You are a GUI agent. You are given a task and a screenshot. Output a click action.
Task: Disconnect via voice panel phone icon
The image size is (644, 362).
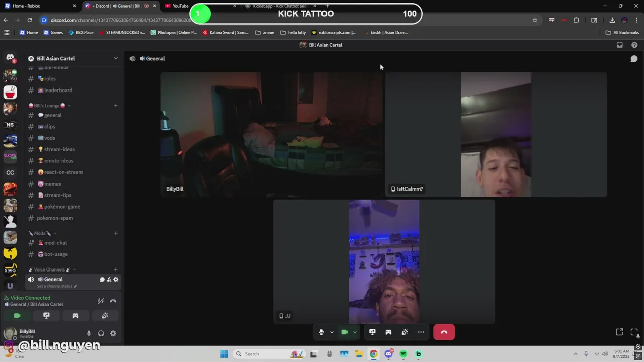(113, 301)
